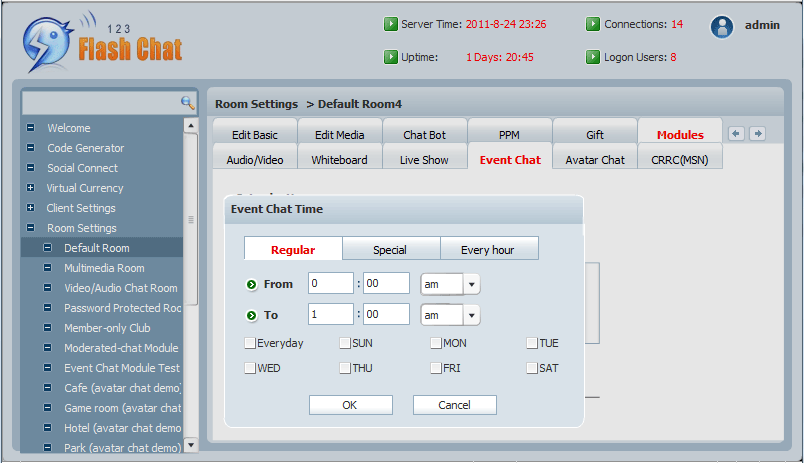Click the search magnifier icon in sidebar

point(187,102)
